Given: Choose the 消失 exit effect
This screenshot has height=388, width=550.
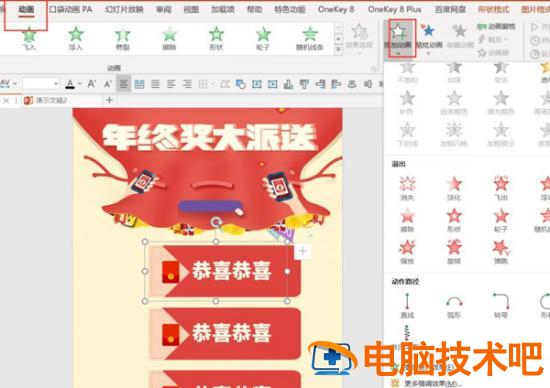Looking at the screenshot, I should click(x=407, y=188).
